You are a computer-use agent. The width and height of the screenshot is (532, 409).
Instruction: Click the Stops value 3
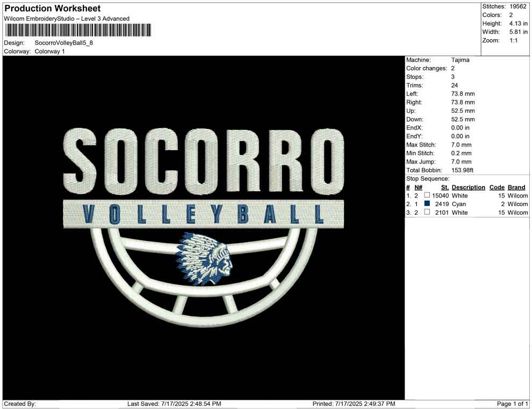[x=452, y=77]
